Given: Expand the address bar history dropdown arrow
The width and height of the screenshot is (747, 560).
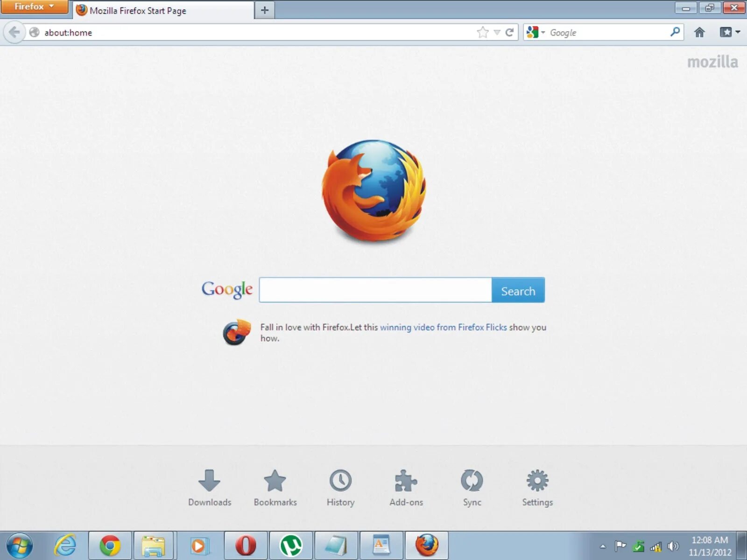Looking at the screenshot, I should pyautogui.click(x=497, y=32).
